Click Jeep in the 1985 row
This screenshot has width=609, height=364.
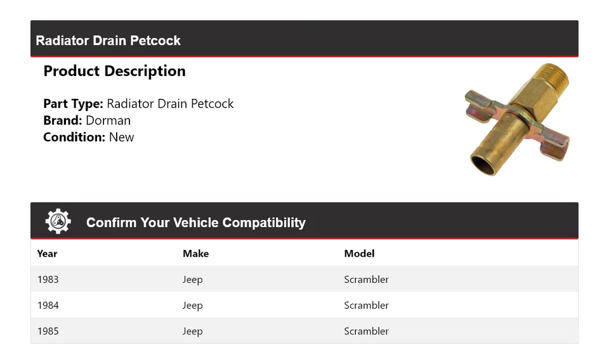[x=192, y=332]
